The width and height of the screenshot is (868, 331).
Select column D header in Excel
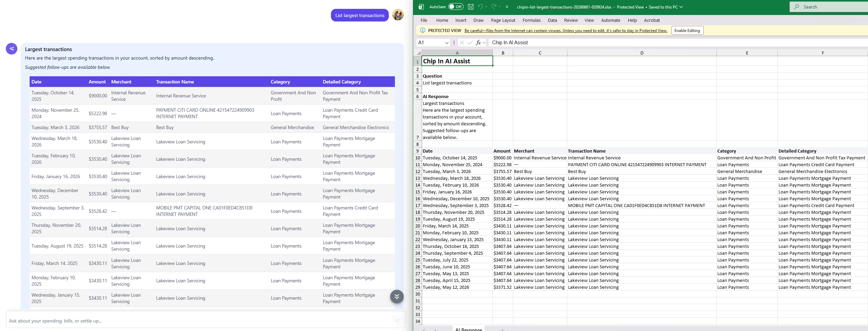641,53
